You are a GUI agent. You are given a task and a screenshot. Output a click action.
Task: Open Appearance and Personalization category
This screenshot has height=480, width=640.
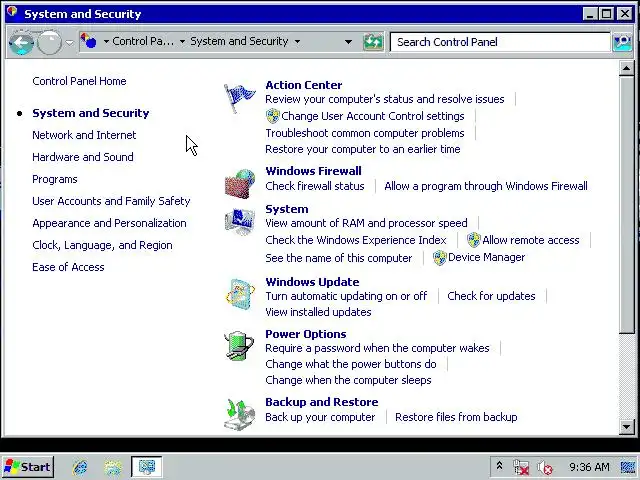point(109,223)
